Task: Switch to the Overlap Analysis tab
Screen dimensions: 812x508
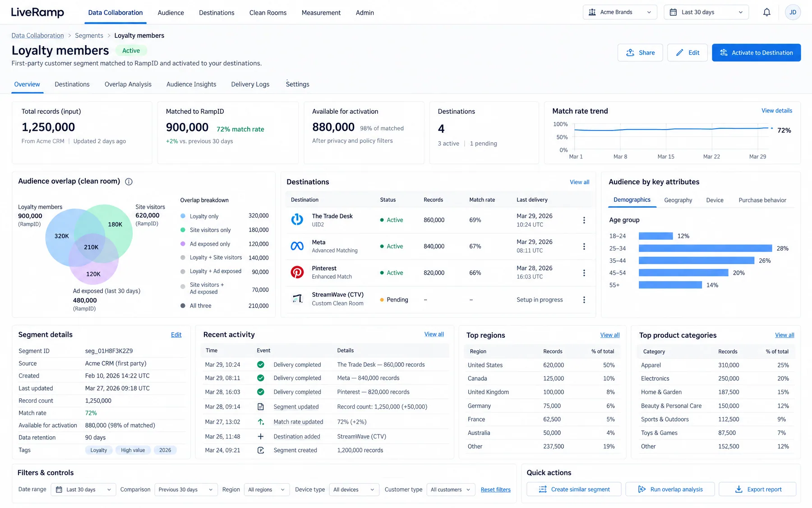Action: click(x=128, y=84)
